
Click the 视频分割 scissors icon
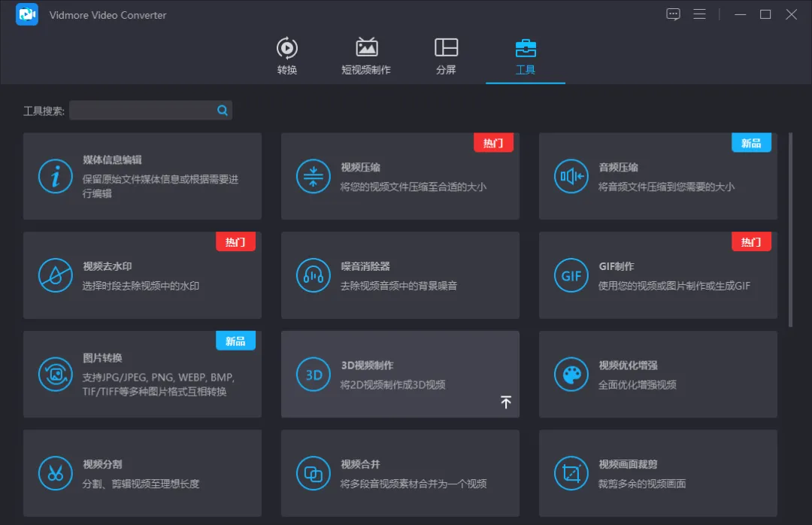click(x=56, y=473)
